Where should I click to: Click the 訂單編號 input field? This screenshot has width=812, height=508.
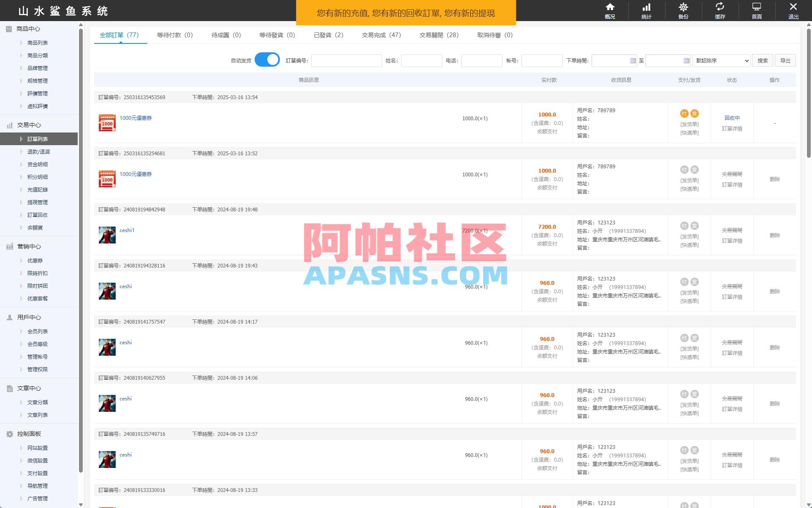tap(346, 61)
